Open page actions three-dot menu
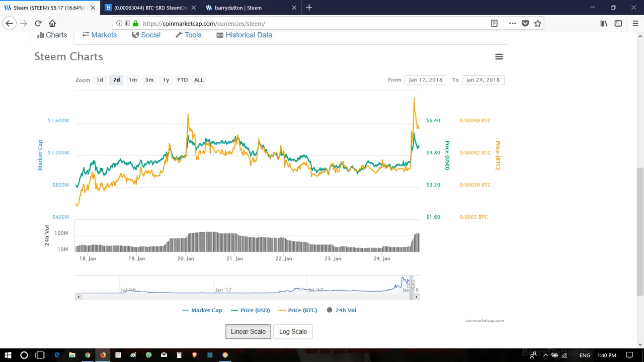This screenshot has width=644, height=362. pyautogui.click(x=512, y=23)
